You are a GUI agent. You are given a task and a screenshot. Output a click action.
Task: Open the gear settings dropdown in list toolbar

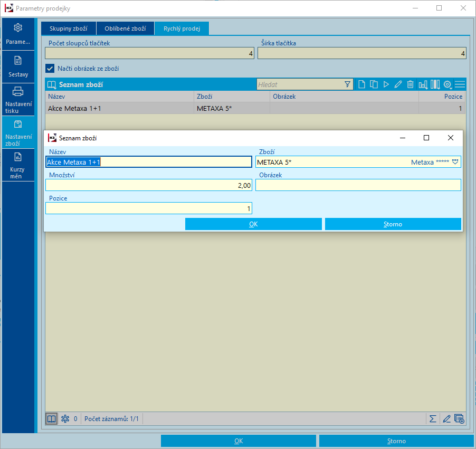point(448,84)
